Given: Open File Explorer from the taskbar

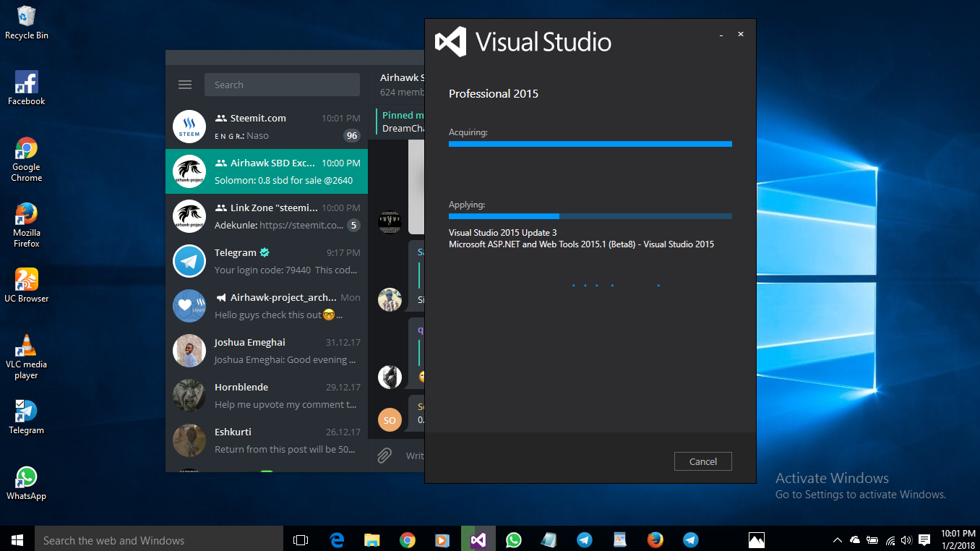Looking at the screenshot, I should click(x=372, y=539).
